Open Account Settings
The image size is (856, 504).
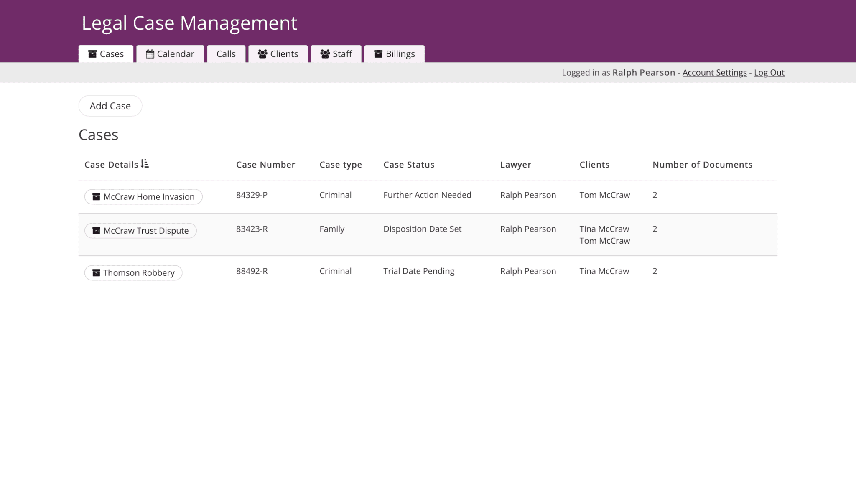pyautogui.click(x=714, y=72)
